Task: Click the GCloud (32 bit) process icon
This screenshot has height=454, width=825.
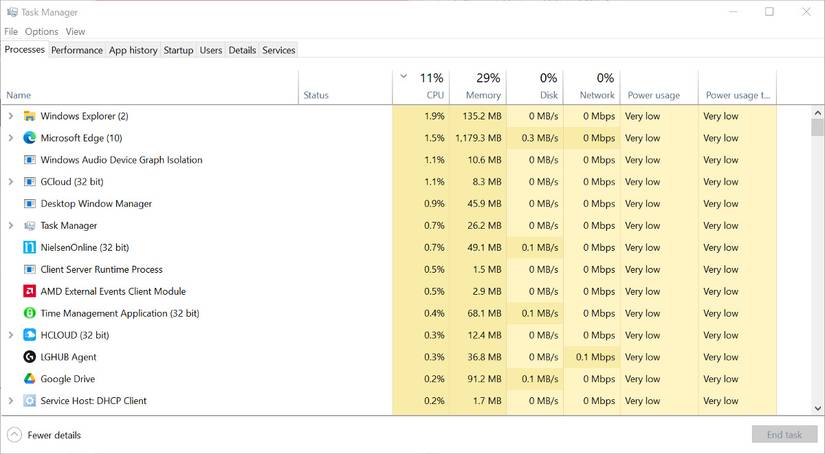Action: [x=29, y=182]
